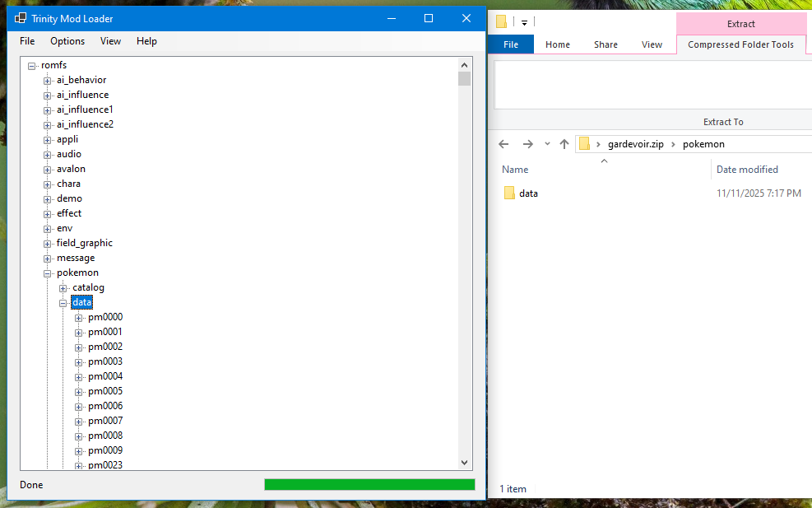Expand the pm0000 node
This screenshot has height=508, width=812.
78,318
